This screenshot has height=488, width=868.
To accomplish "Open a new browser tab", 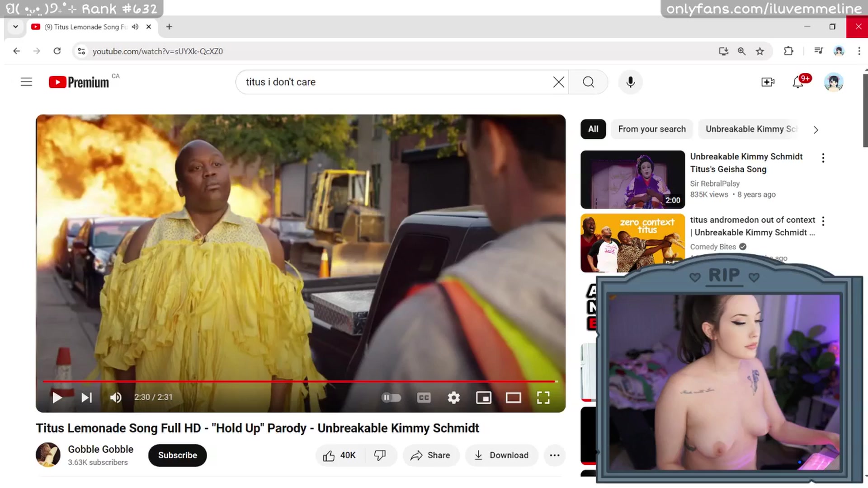I will point(169,27).
